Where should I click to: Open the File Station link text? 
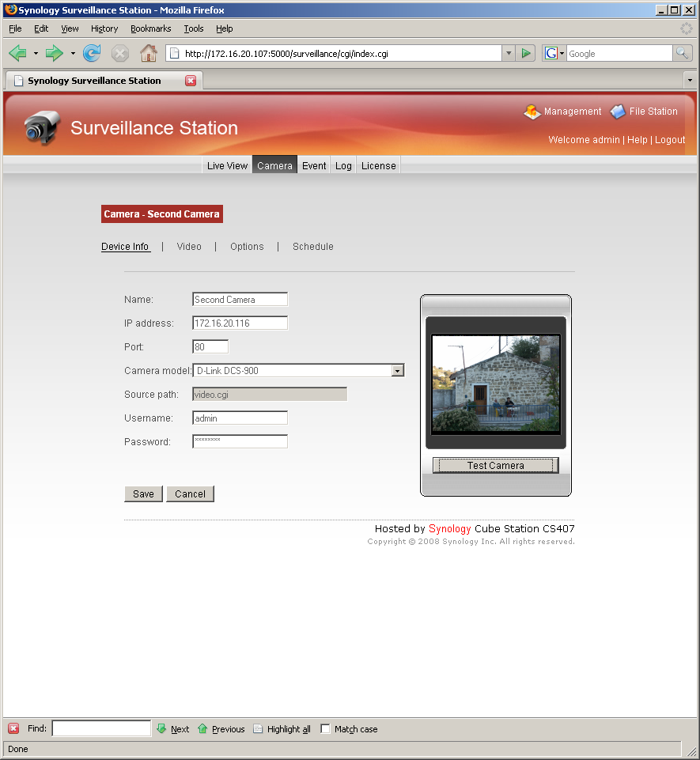(x=653, y=112)
